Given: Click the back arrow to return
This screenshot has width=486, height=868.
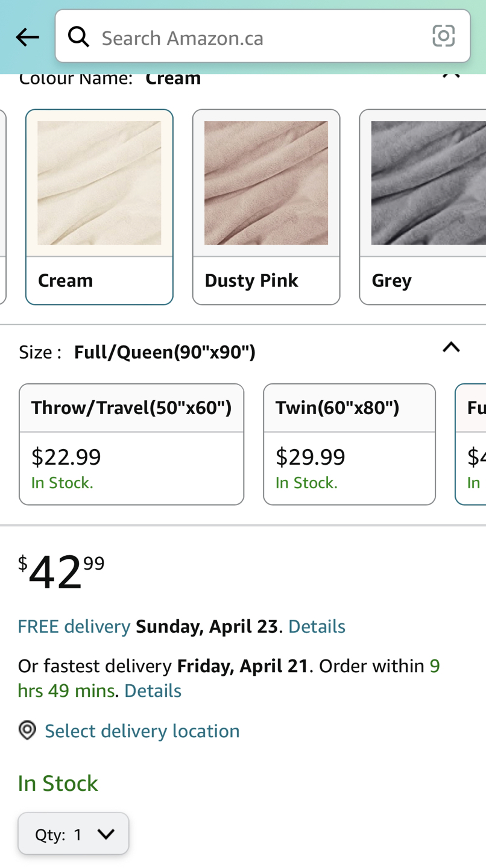Looking at the screenshot, I should pyautogui.click(x=27, y=36).
